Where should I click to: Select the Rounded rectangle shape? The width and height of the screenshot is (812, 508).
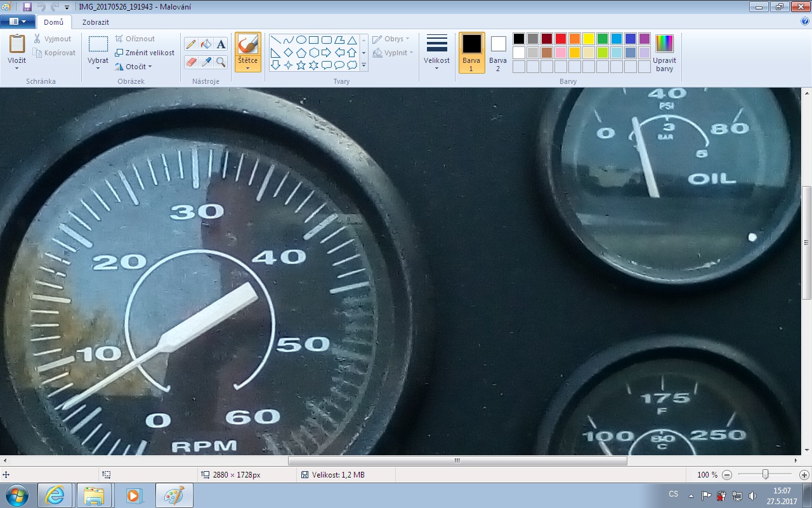pyautogui.click(x=327, y=40)
